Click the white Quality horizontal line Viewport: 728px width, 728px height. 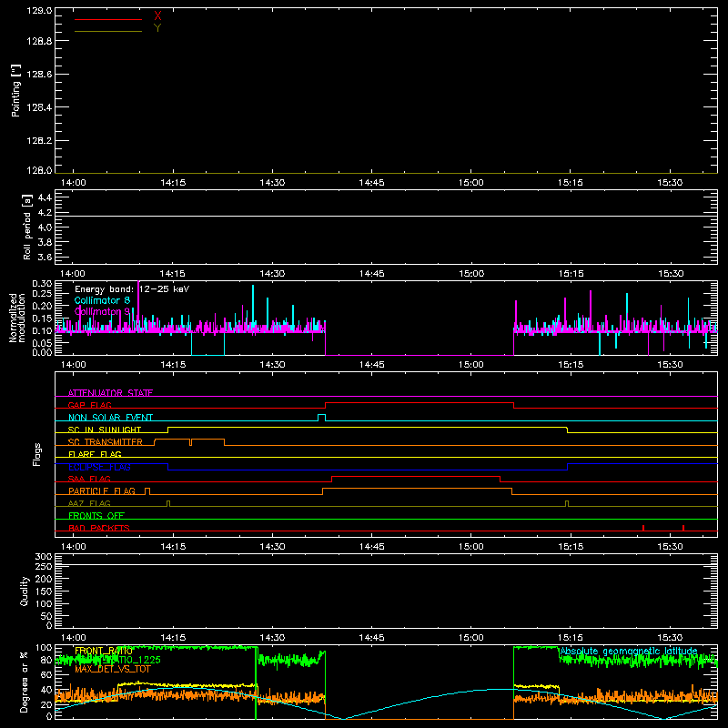click(x=386, y=565)
